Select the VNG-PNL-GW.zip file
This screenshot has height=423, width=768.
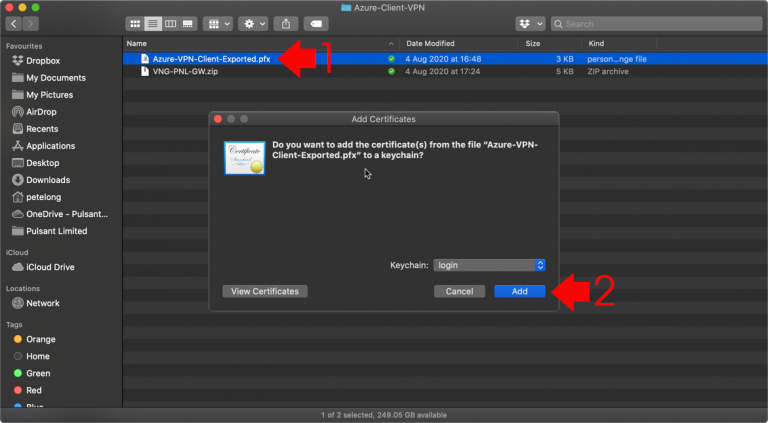185,71
